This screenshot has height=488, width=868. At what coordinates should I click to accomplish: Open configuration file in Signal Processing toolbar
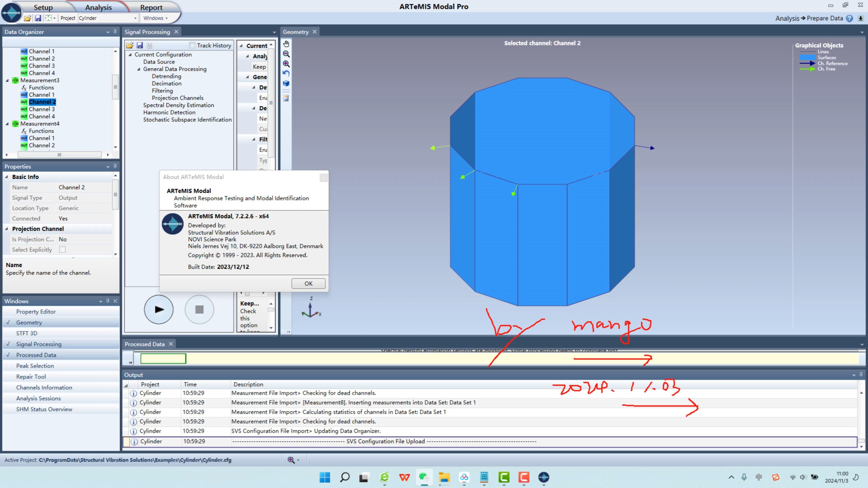click(x=130, y=45)
